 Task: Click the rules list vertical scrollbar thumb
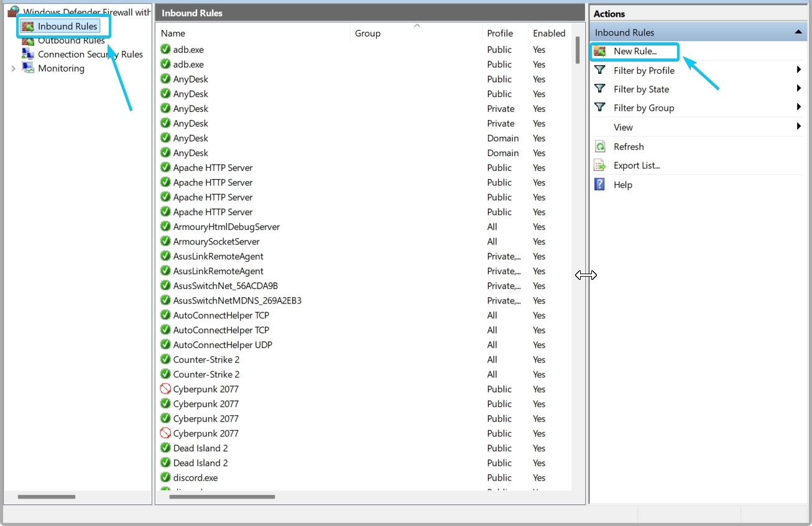[578, 50]
